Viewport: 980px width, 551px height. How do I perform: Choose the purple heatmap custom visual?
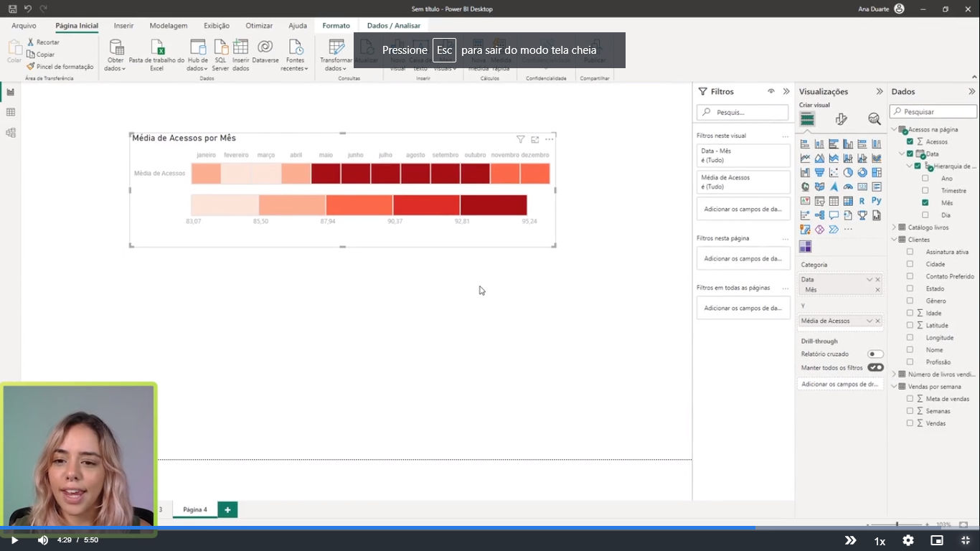(806, 247)
